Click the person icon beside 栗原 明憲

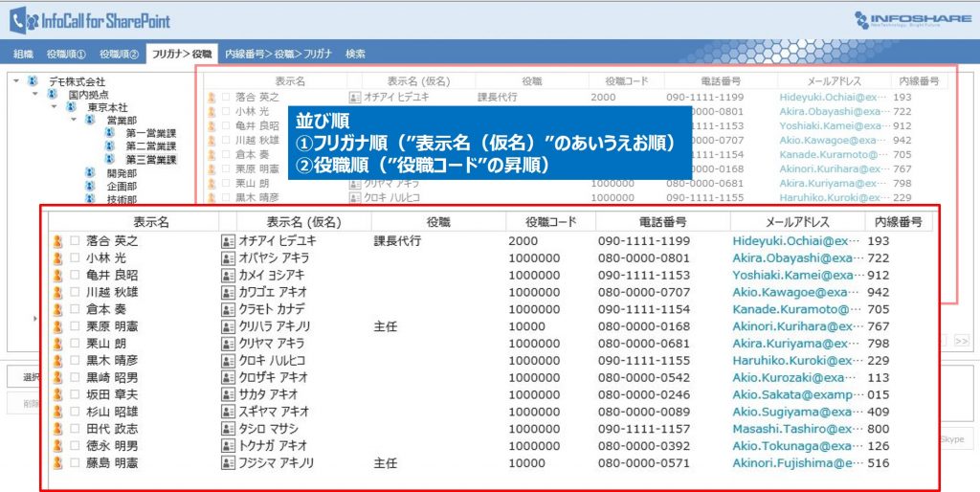pos(58,327)
